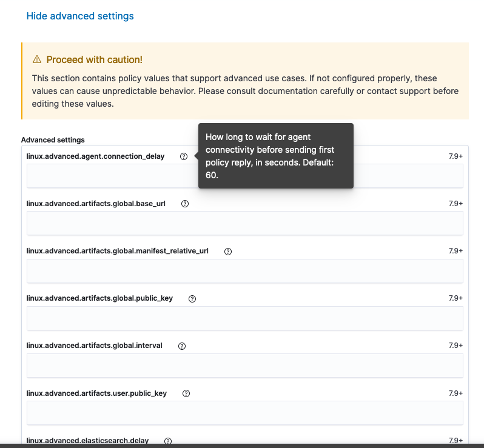Click help icon beside artifacts.global.public_key
The image size is (484, 448).
point(192,298)
